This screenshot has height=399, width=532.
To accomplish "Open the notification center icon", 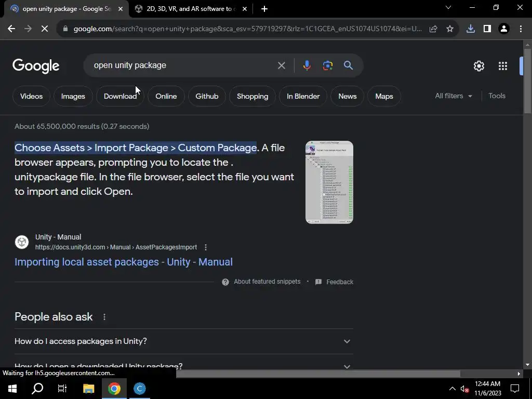I will (515, 389).
